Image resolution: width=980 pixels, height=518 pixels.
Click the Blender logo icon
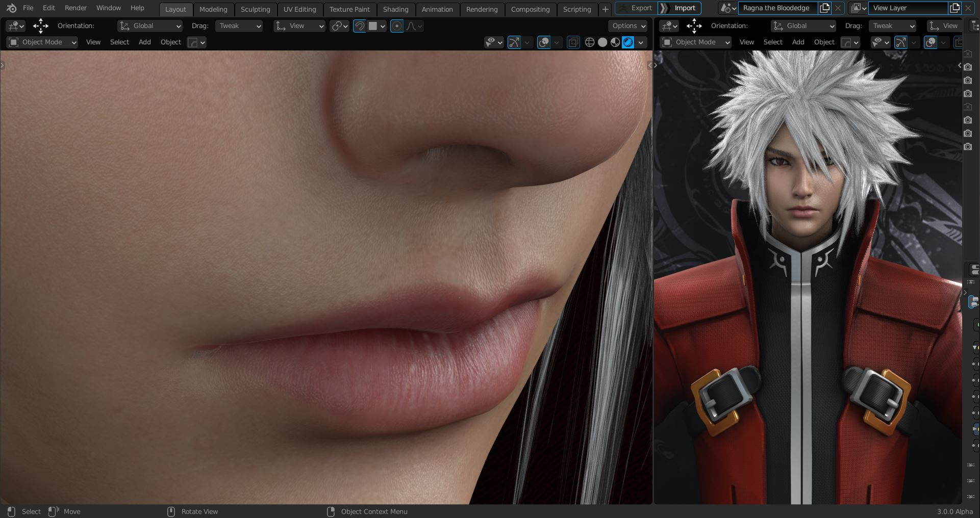coord(11,8)
